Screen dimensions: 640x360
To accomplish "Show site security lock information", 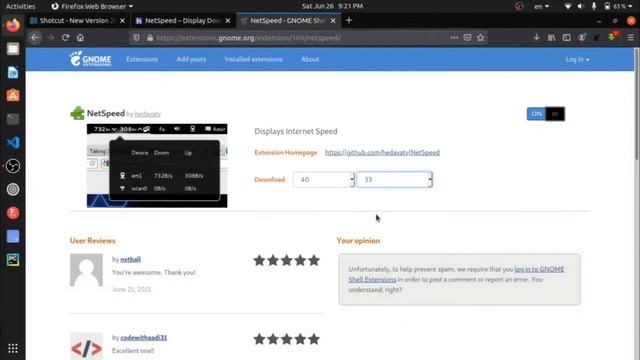I will (150, 38).
